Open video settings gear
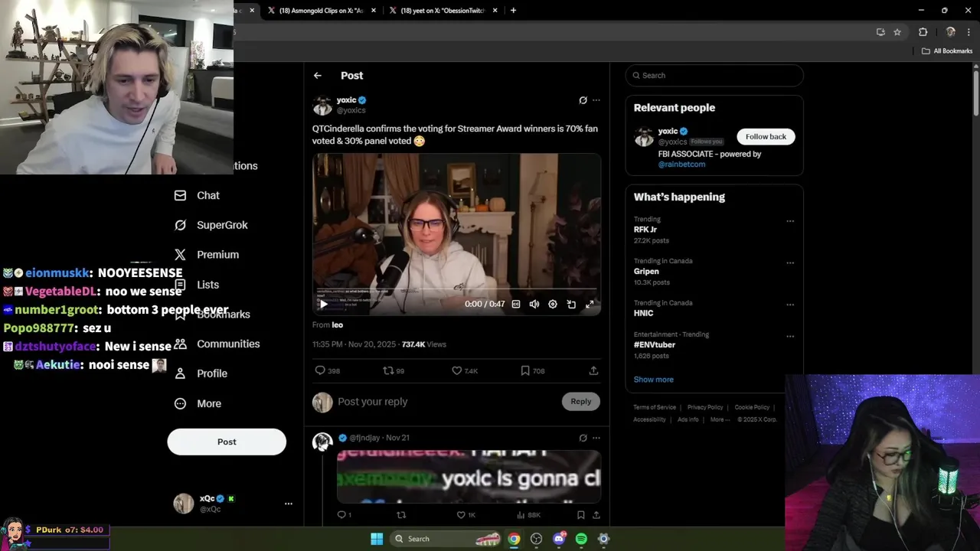 pyautogui.click(x=553, y=304)
